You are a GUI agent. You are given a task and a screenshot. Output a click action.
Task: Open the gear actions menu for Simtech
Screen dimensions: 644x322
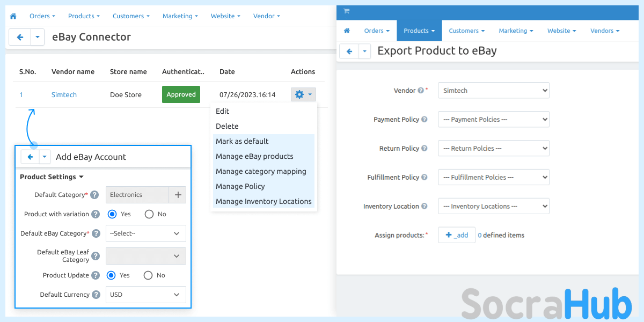tap(303, 94)
